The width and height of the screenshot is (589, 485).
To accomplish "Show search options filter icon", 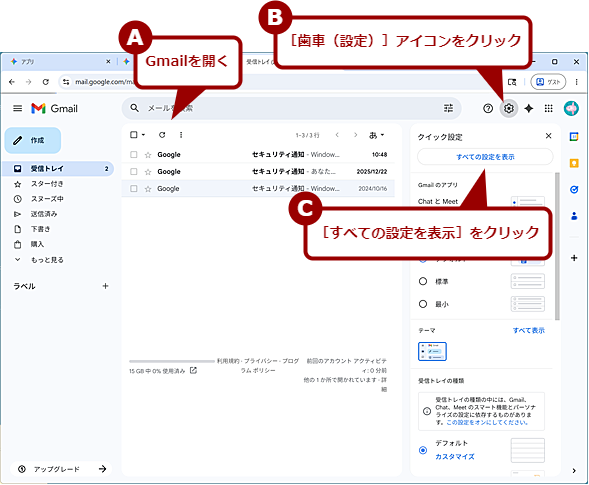I will tap(449, 109).
